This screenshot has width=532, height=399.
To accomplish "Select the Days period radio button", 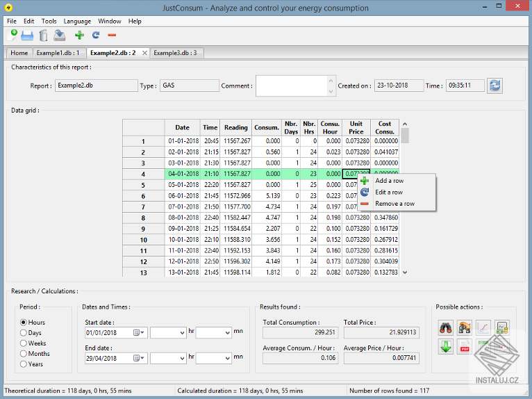I will click(24, 333).
